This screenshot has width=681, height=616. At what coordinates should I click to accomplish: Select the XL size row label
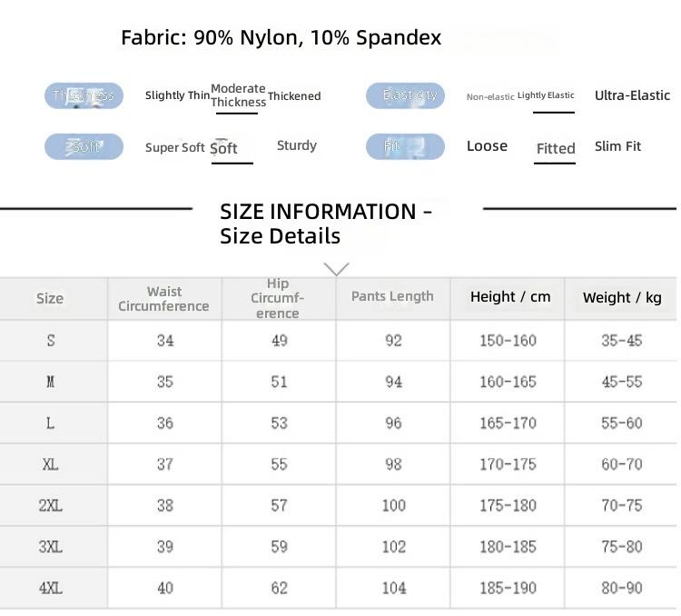click(x=50, y=464)
